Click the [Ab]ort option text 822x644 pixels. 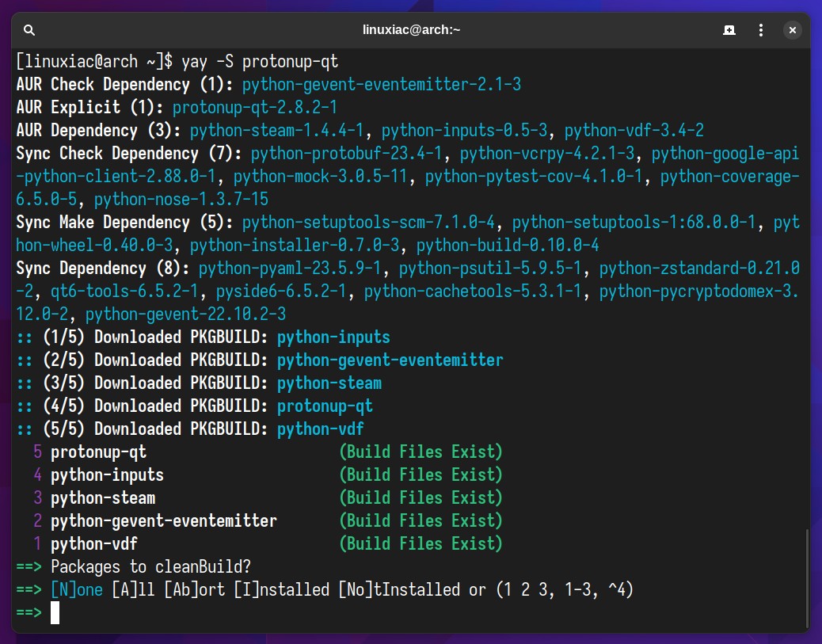click(x=195, y=590)
